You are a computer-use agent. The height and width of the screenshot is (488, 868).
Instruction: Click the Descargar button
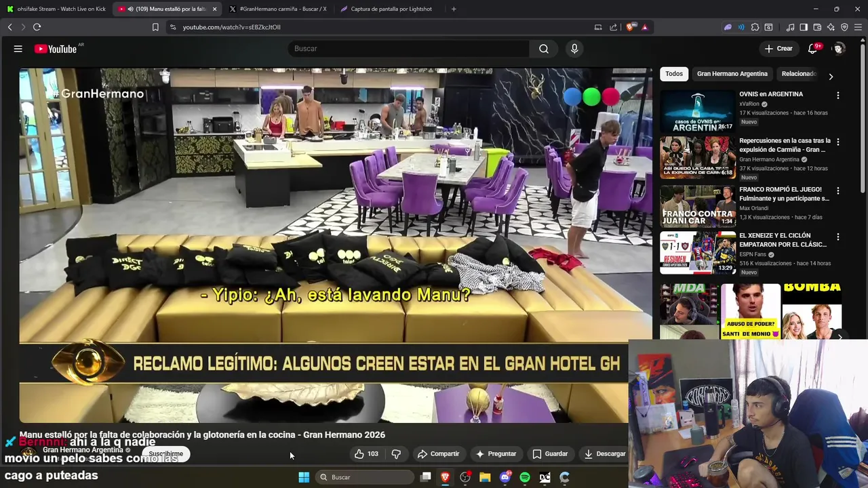click(x=604, y=454)
